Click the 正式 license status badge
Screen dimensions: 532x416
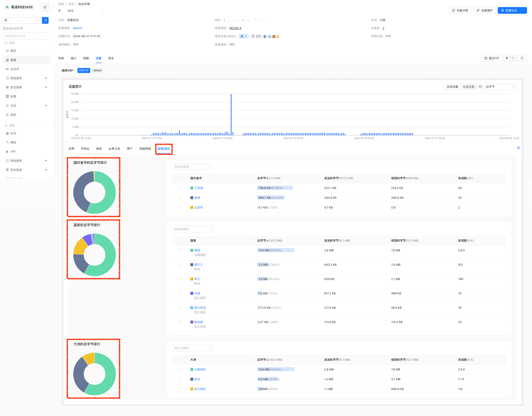click(x=256, y=36)
